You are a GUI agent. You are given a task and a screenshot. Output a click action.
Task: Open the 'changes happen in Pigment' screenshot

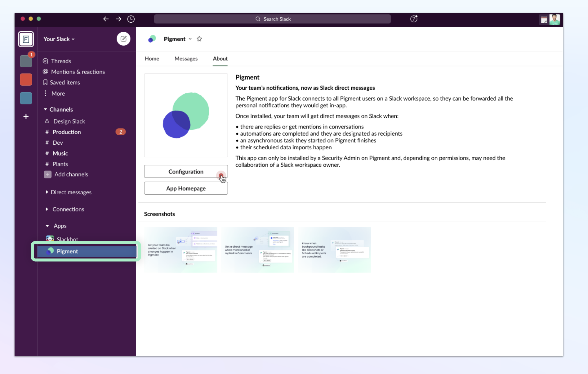180,250
